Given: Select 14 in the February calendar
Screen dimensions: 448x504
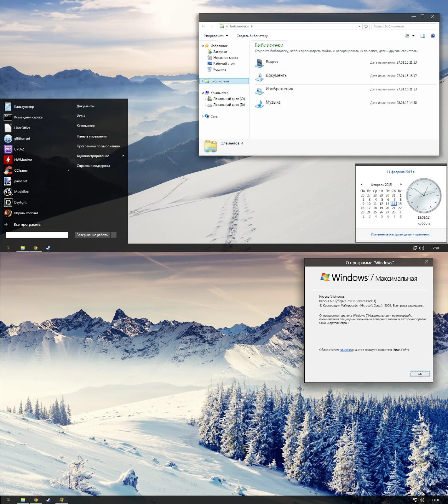Looking at the screenshot, I should coord(394,204).
